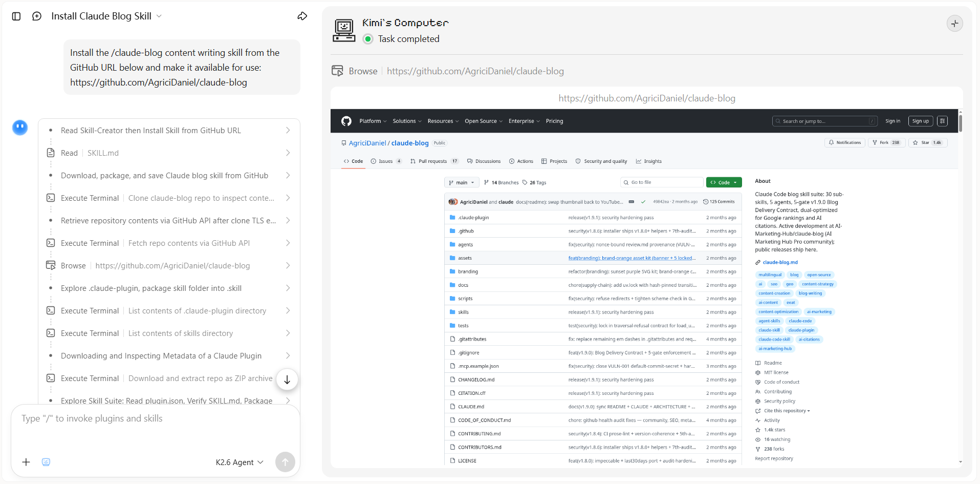
Task: View the 125 Commits history
Action: 719,202
